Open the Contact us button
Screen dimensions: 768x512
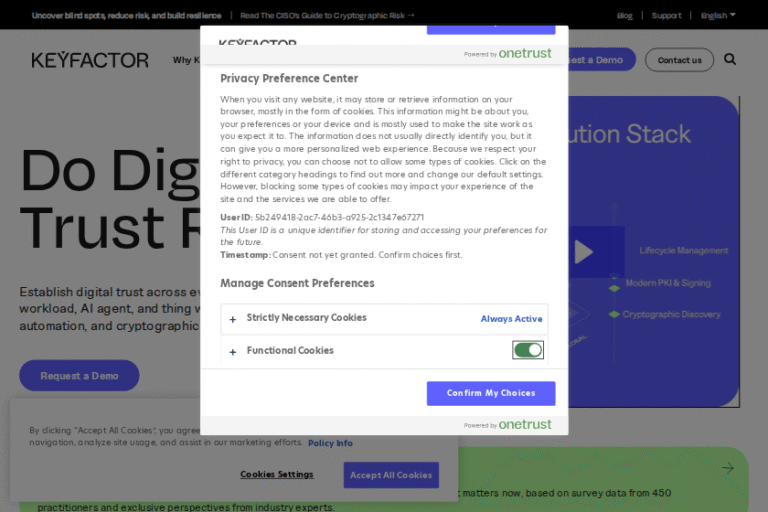click(x=679, y=60)
